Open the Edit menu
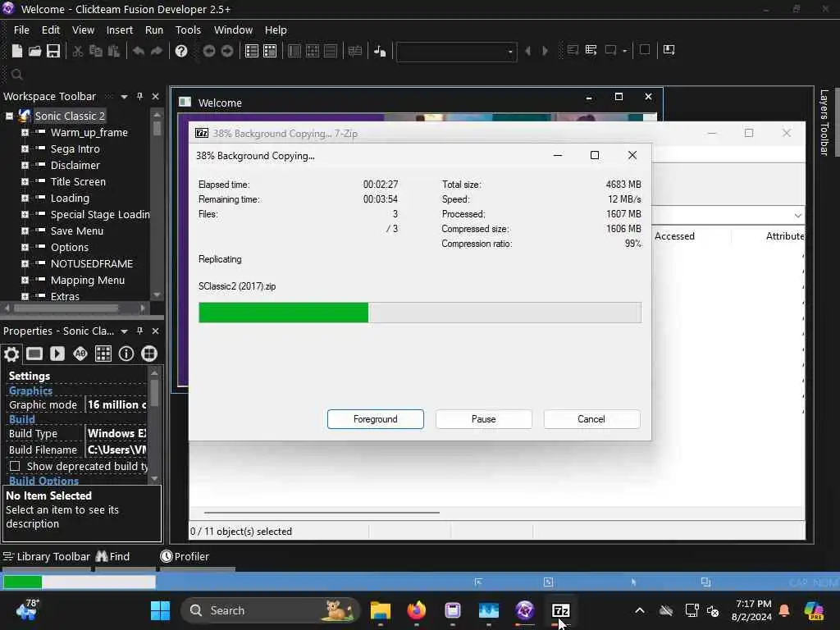 tap(50, 30)
